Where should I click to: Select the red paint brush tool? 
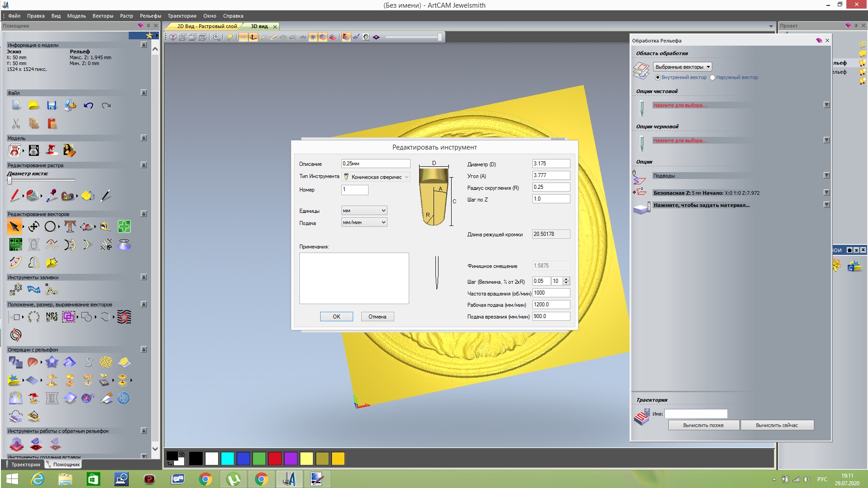(x=15, y=196)
